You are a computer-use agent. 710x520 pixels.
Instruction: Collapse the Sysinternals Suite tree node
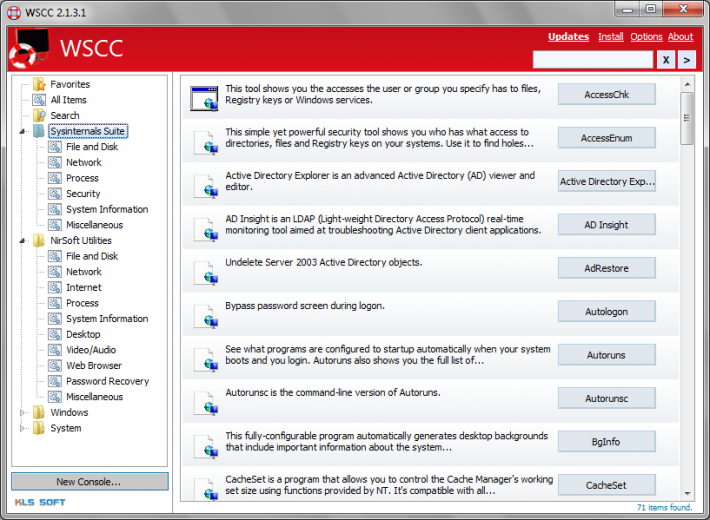pos(22,131)
